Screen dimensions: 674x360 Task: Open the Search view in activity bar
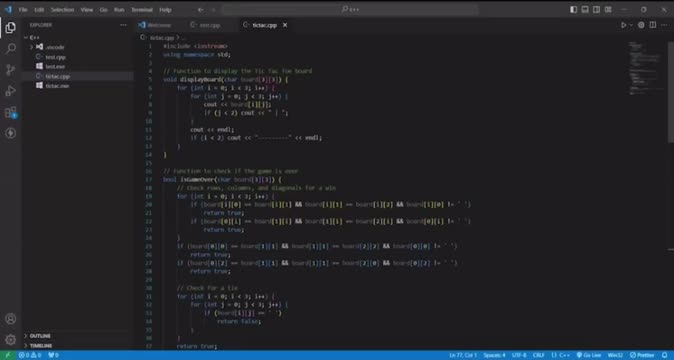click(x=11, y=49)
